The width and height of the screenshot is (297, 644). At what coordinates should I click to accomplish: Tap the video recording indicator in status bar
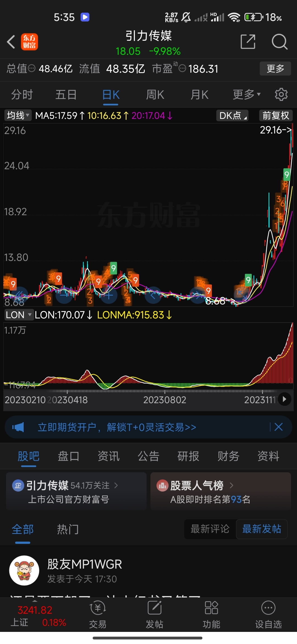85,17
